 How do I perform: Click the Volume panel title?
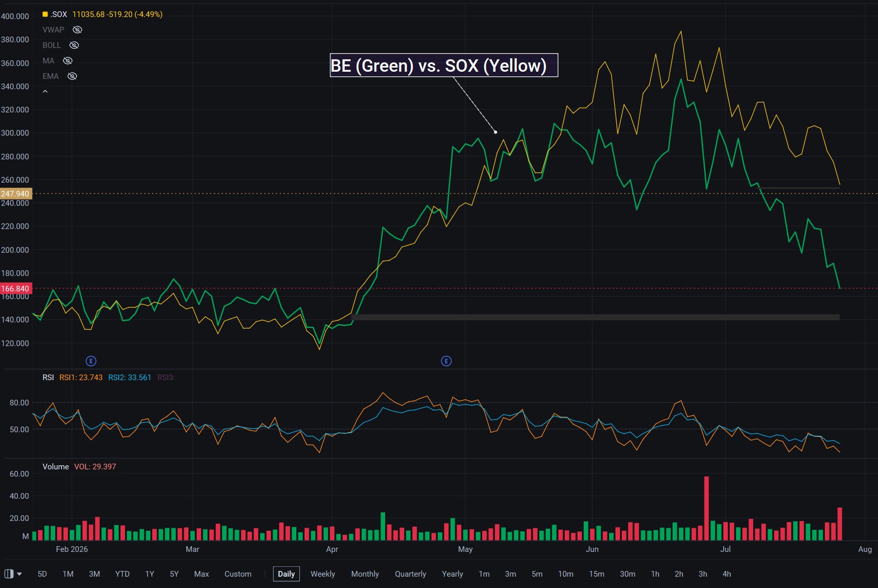56,467
